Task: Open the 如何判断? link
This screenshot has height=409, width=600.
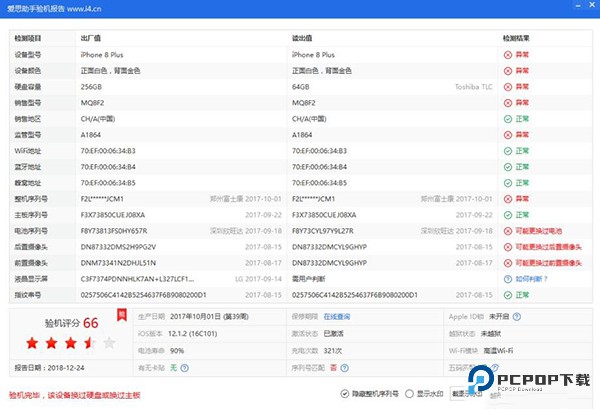Action: [x=531, y=279]
